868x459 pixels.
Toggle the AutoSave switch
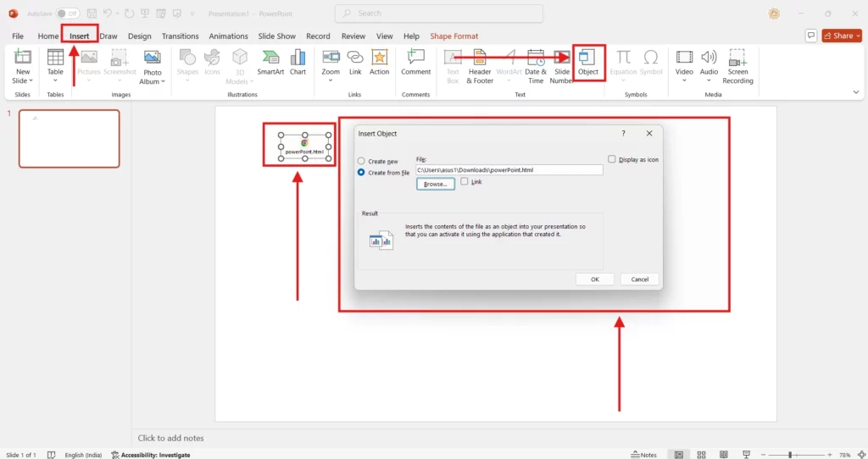click(68, 14)
